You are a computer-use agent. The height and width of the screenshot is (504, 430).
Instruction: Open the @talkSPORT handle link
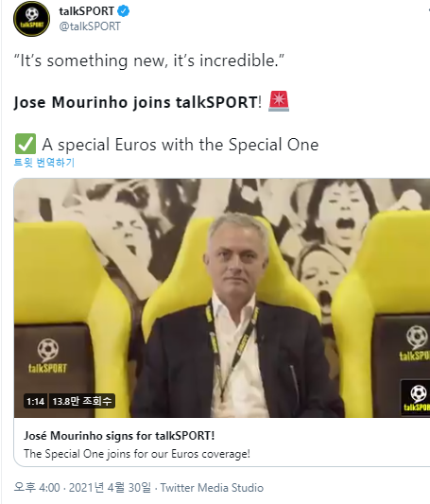click(x=90, y=26)
